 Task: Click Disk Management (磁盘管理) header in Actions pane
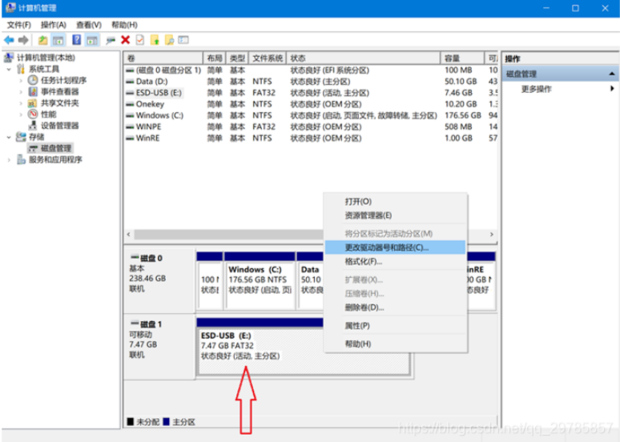[x=560, y=74]
